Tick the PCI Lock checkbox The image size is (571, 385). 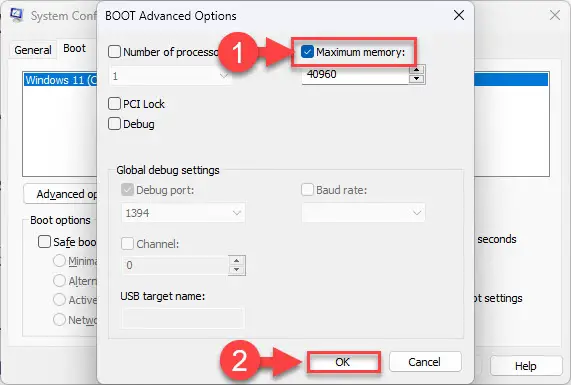pyautogui.click(x=114, y=104)
